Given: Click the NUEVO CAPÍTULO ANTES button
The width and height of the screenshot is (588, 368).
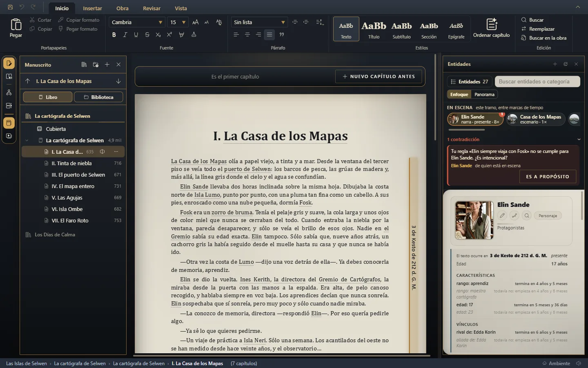Looking at the screenshot, I should [379, 76].
